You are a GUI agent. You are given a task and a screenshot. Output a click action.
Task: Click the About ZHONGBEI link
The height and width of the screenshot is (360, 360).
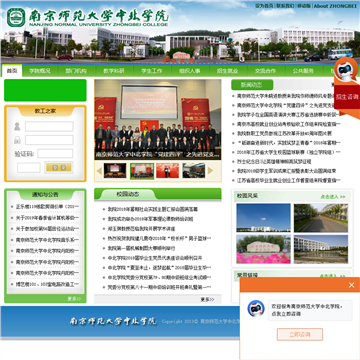pyautogui.click(x=335, y=6)
